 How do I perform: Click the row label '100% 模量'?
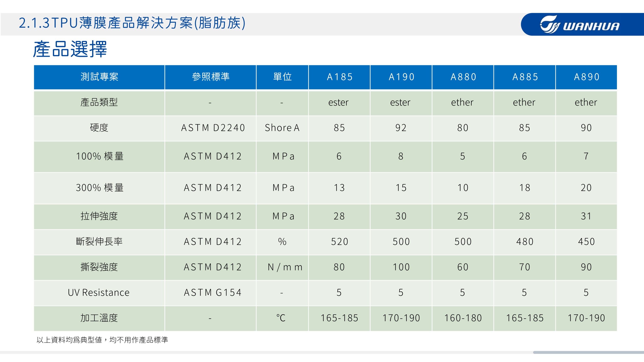(x=100, y=156)
